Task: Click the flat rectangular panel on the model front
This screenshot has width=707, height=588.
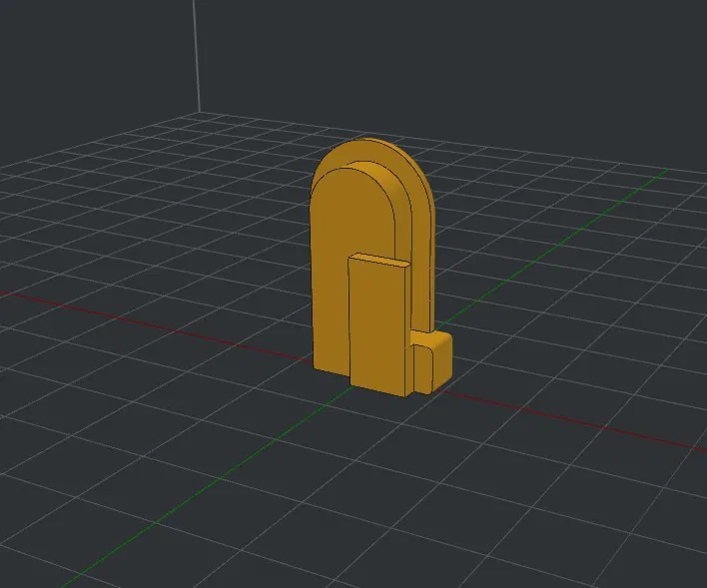Action: click(x=379, y=326)
